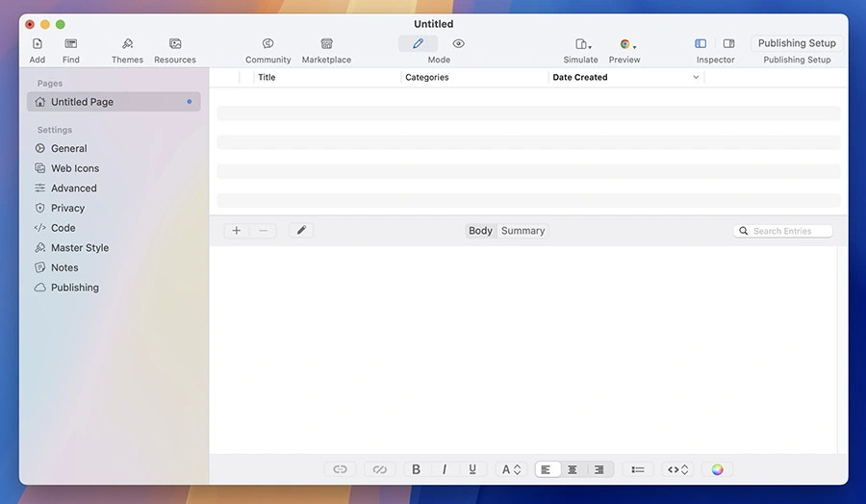The image size is (866, 504).
Task: Open the font size dropdown
Action: click(511, 469)
